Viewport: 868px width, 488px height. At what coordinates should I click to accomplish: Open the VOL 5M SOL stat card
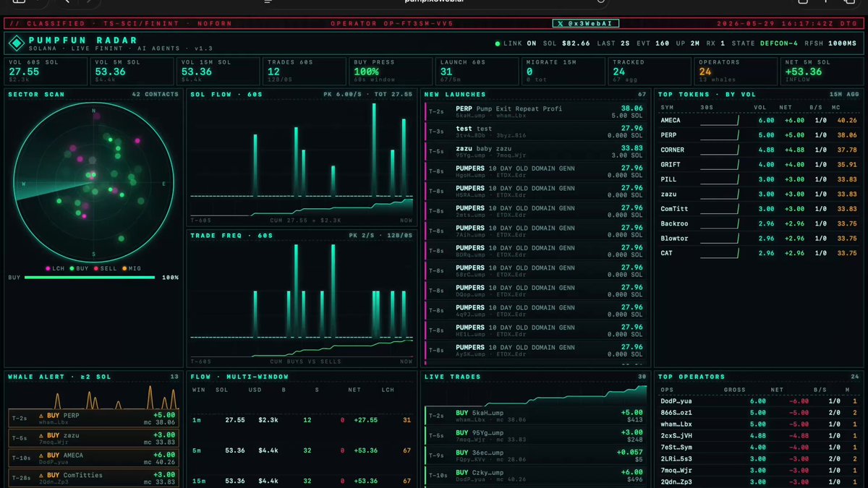131,71
